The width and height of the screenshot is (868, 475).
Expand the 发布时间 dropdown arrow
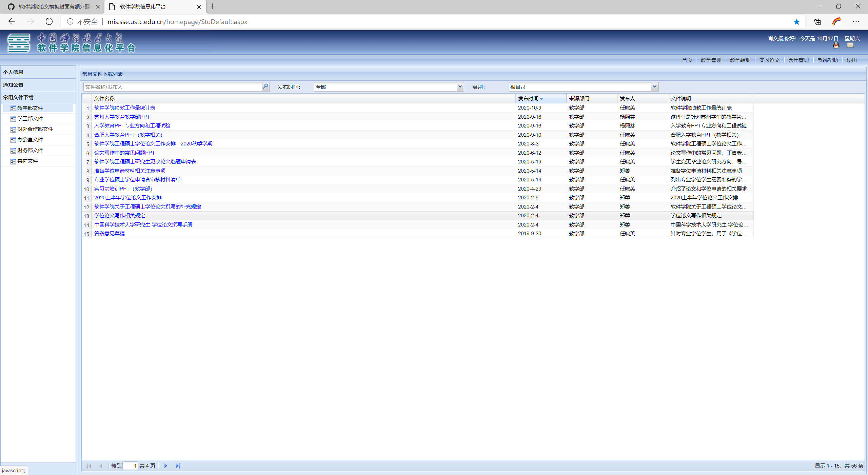pos(460,87)
